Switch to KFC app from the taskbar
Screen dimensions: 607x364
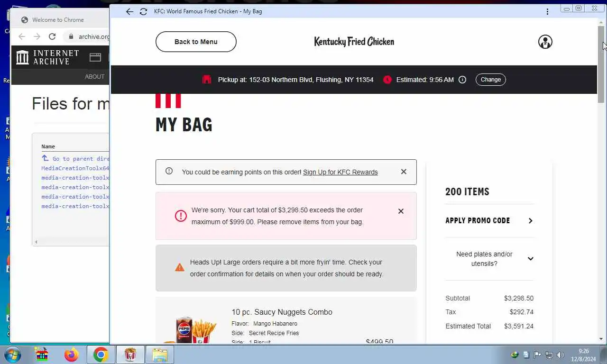pos(130,355)
